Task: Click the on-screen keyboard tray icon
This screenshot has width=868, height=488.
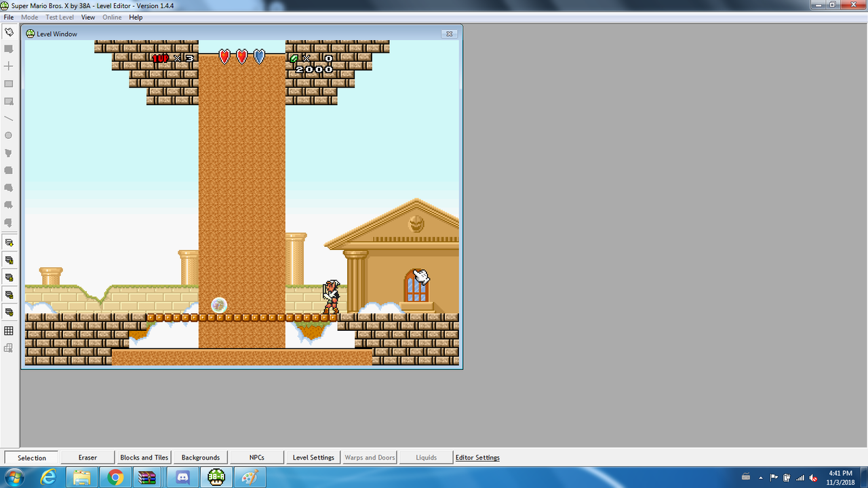Action: tap(746, 476)
